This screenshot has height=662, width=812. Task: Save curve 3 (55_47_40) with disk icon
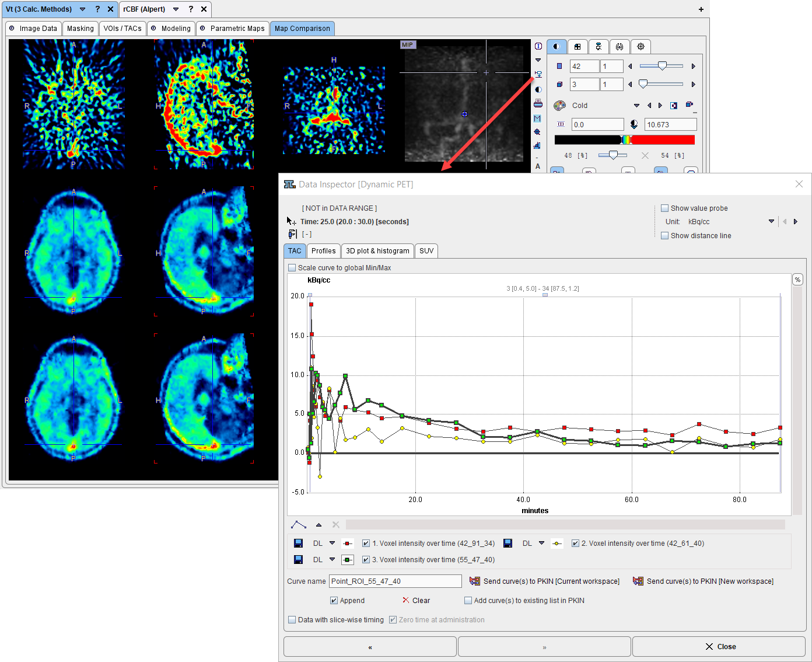click(298, 560)
